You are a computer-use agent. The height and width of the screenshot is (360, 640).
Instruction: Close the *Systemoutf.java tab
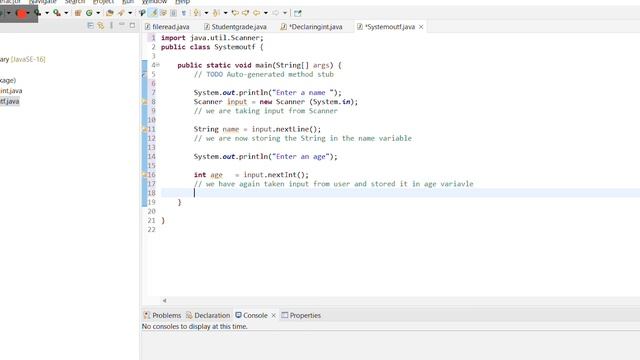tap(421, 27)
